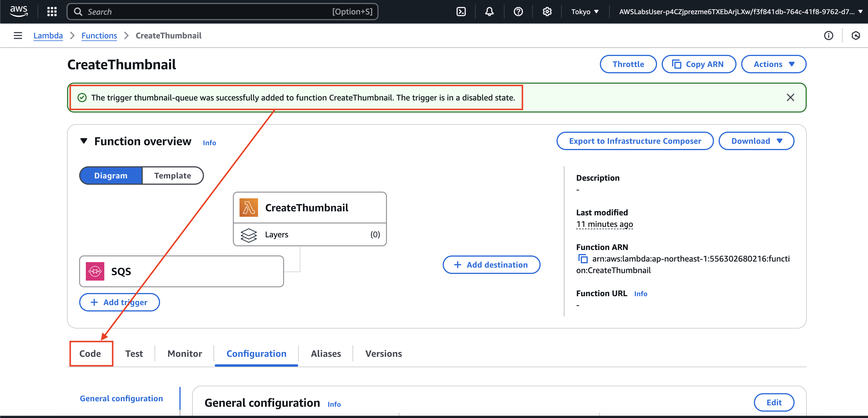This screenshot has width=868, height=418.
Task: Go to the Functions breadcrumb link
Action: [99, 36]
